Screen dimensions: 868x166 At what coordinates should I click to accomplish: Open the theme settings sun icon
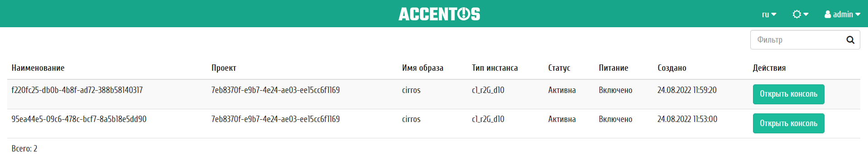click(796, 15)
